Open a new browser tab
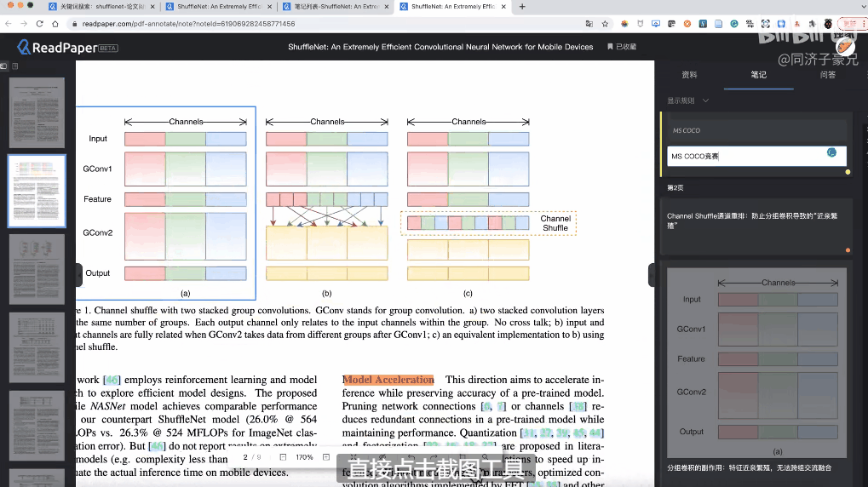 click(x=522, y=7)
